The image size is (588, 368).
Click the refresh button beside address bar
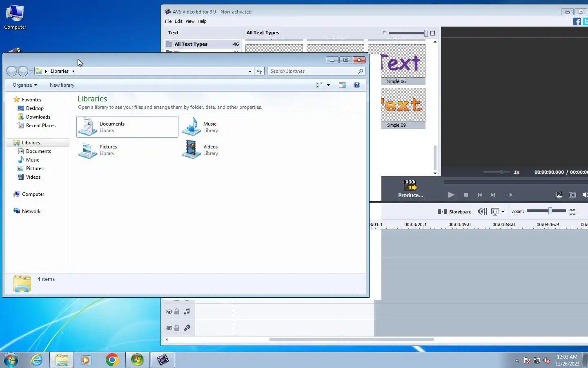pyautogui.click(x=259, y=71)
